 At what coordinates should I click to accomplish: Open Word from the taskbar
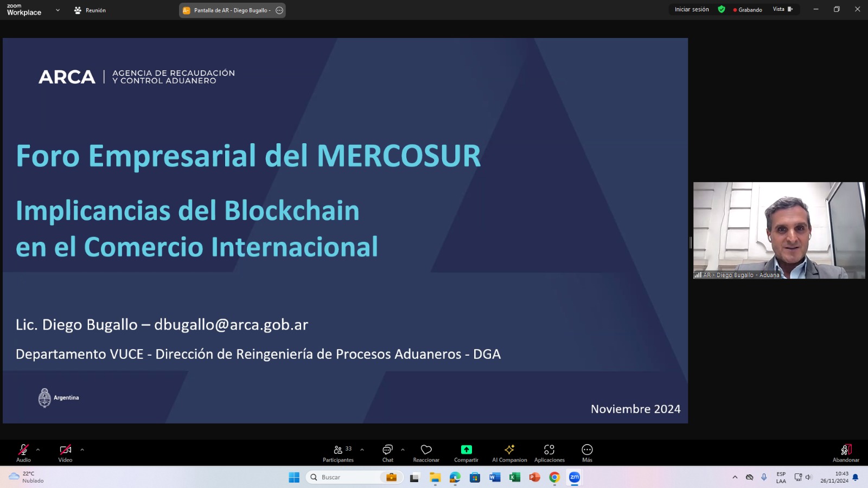(495, 477)
